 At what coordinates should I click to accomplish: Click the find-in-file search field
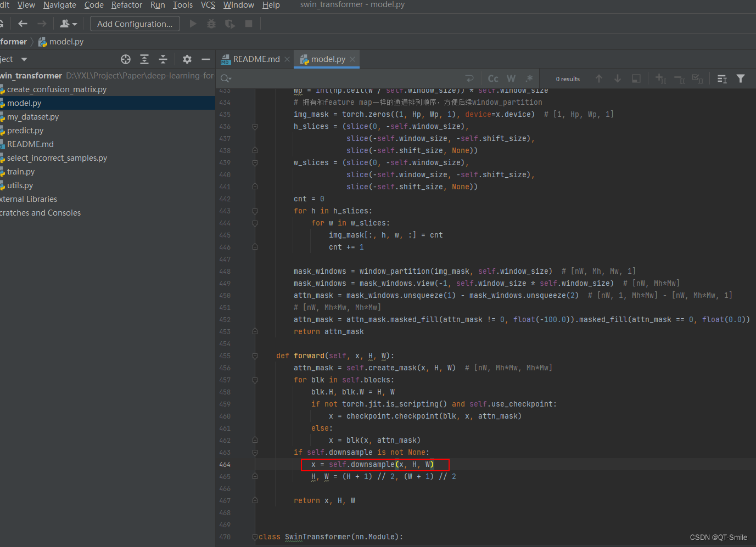coord(346,78)
